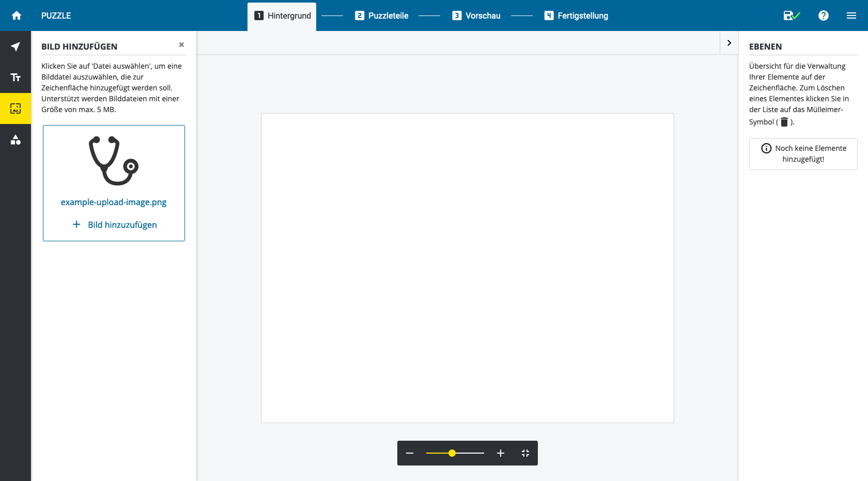Click the yellow zoom slider handle
This screenshot has height=481, width=868.
(452, 453)
